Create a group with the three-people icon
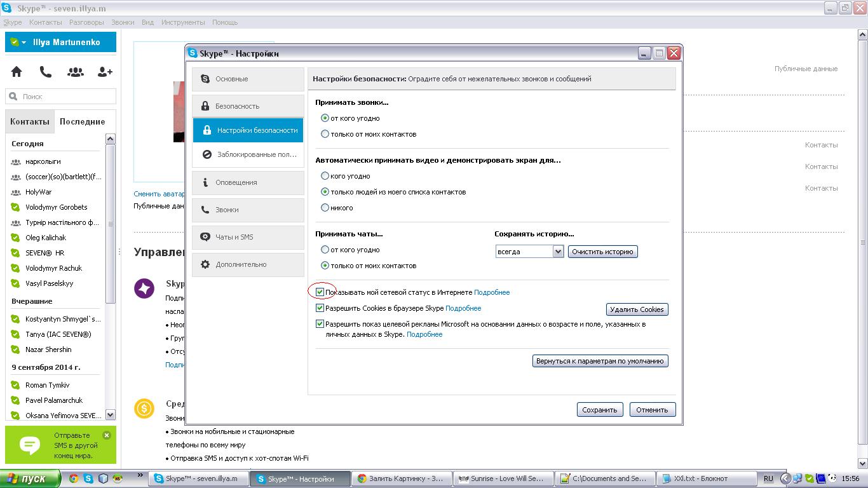The image size is (868, 488). (76, 72)
